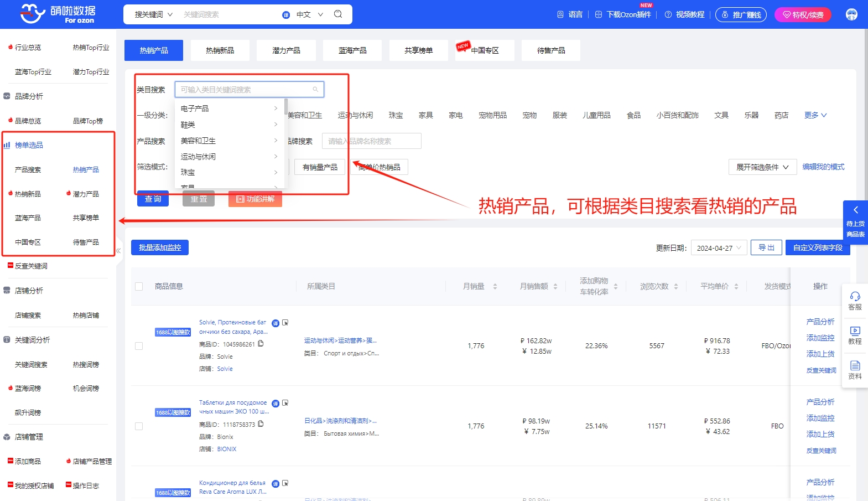Switch to the 待售产品 tab
This screenshot has height=501, width=868.
tap(551, 50)
